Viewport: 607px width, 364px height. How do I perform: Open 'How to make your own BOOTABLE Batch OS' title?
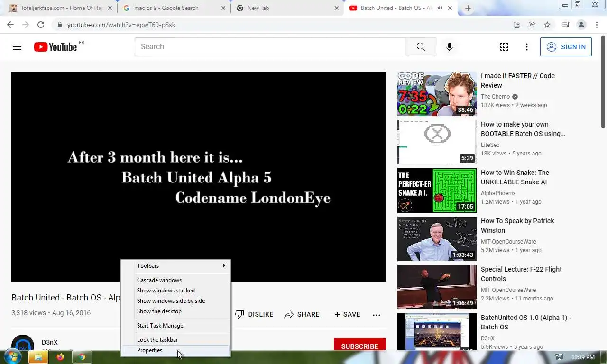(x=523, y=129)
